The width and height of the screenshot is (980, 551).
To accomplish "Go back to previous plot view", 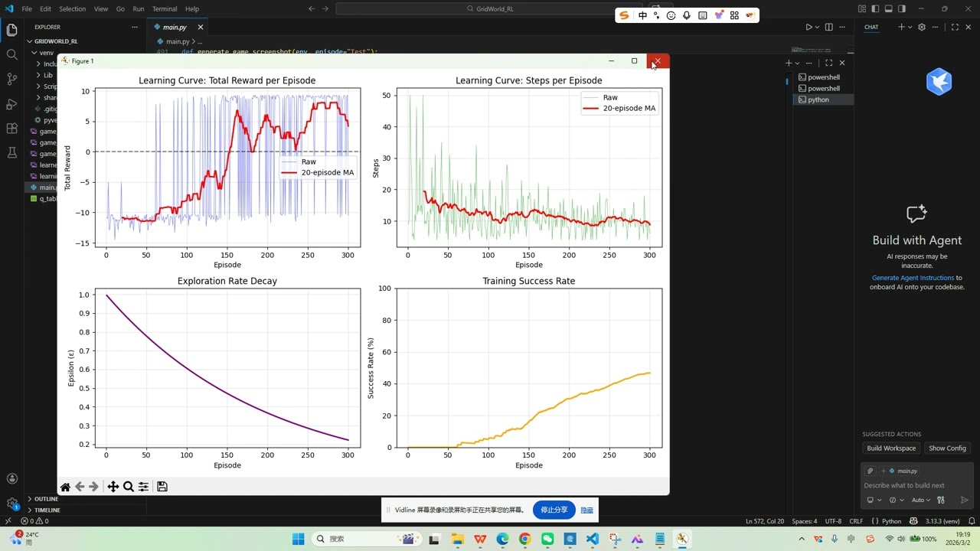I will click(x=80, y=487).
